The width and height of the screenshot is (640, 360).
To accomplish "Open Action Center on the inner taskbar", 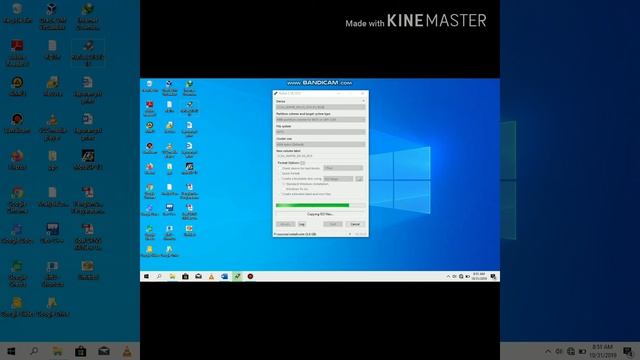I will click(x=493, y=276).
